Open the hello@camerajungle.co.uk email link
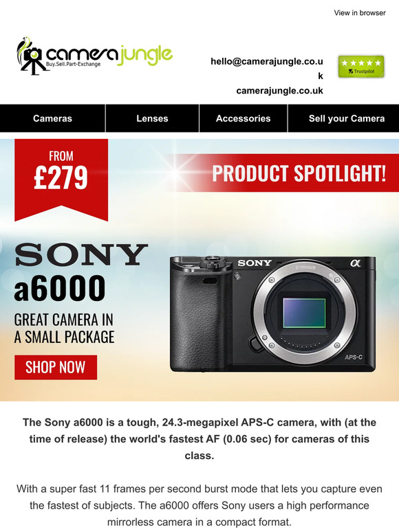Viewport: 399px width, 532px height. [x=267, y=69]
